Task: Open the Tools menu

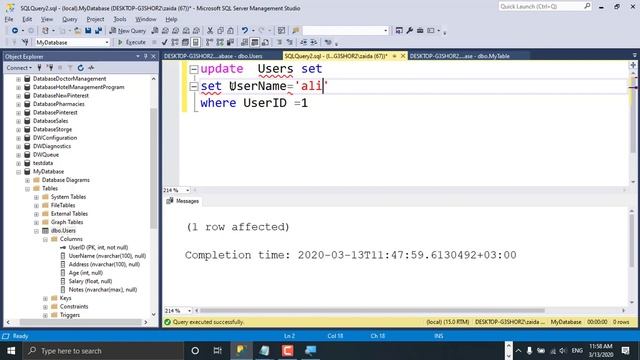Action: coord(120,19)
